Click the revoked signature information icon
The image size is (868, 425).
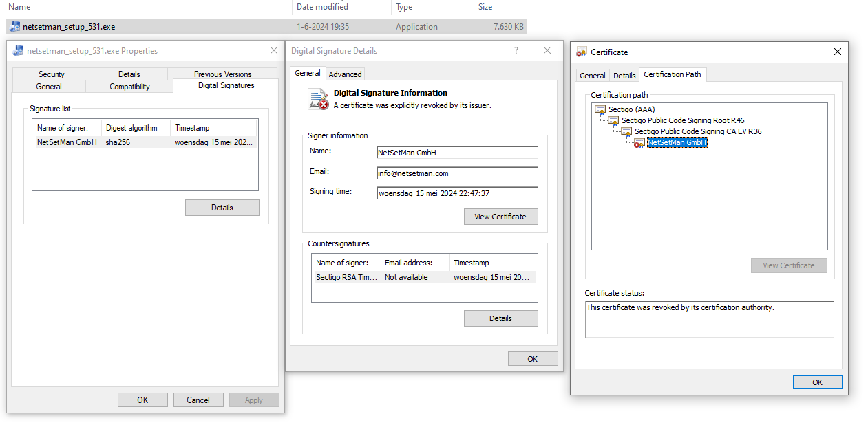coord(318,99)
